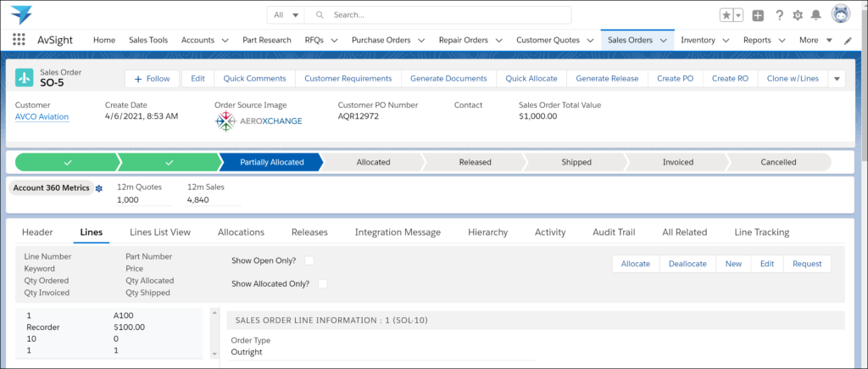Screen dimensions: 868x369
Task: Switch to the Releases tab
Action: tap(309, 232)
